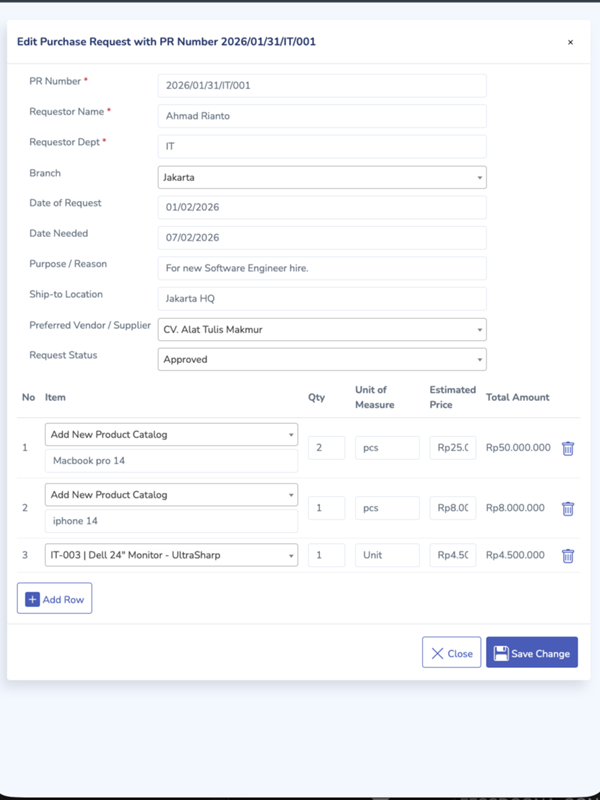Edit the iphone 14 product name field
600x800 pixels.
(x=171, y=521)
